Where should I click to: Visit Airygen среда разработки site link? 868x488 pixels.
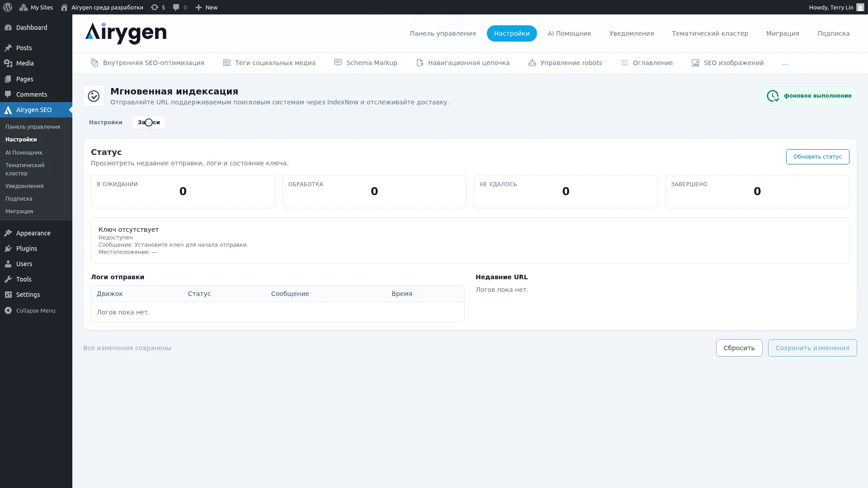click(102, 7)
